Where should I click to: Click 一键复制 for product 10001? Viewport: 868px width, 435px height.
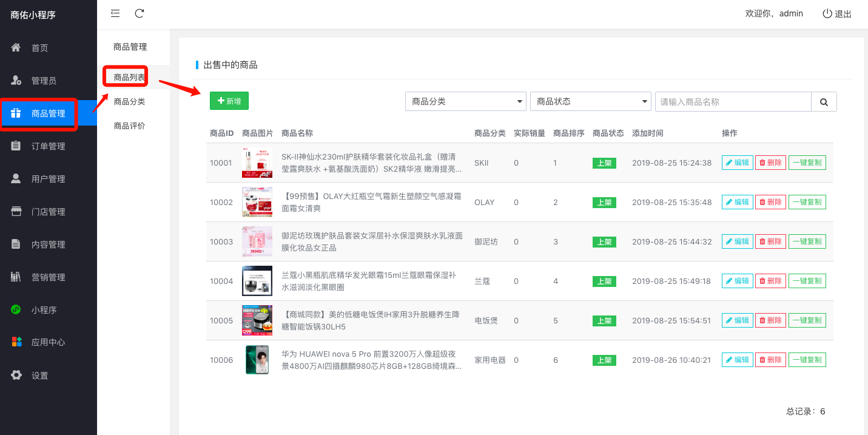pyautogui.click(x=807, y=163)
